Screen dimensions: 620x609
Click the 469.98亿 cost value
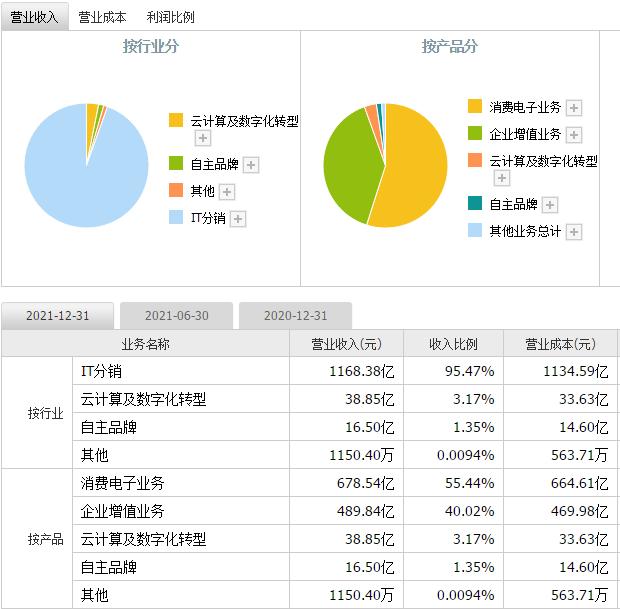coord(579,511)
